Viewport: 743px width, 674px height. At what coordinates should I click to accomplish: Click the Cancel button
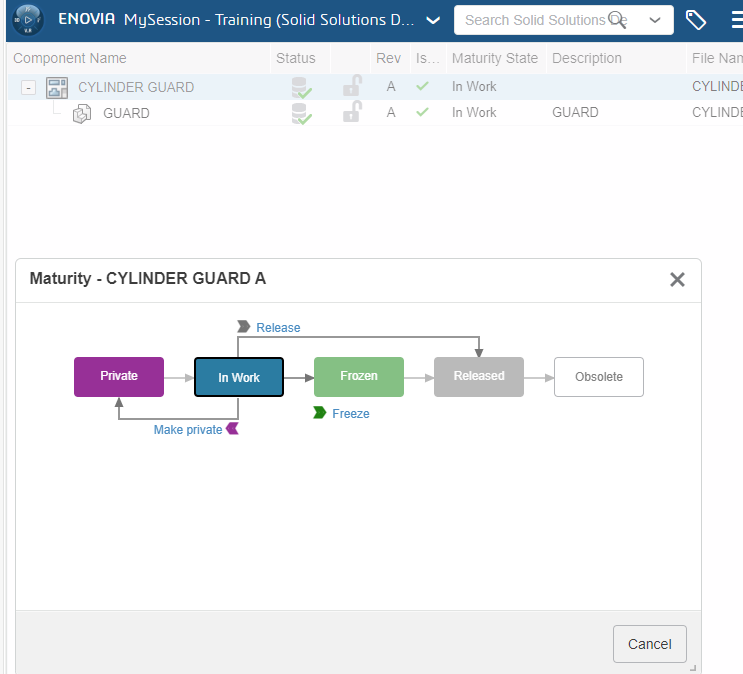[x=649, y=644]
